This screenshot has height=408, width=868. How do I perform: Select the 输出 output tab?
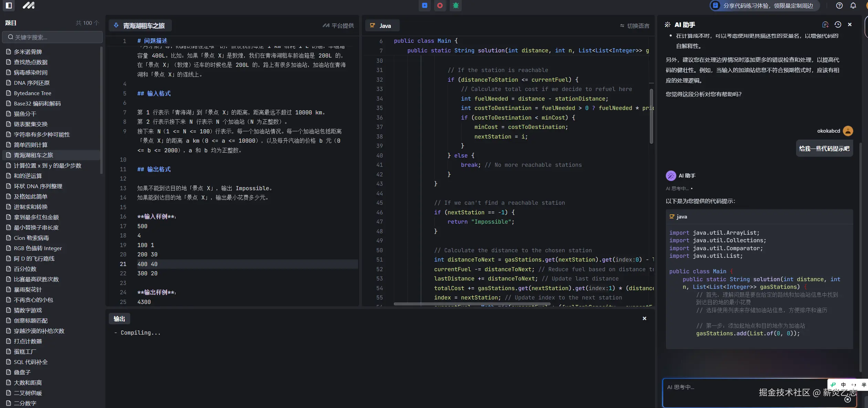pyautogui.click(x=119, y=319)
